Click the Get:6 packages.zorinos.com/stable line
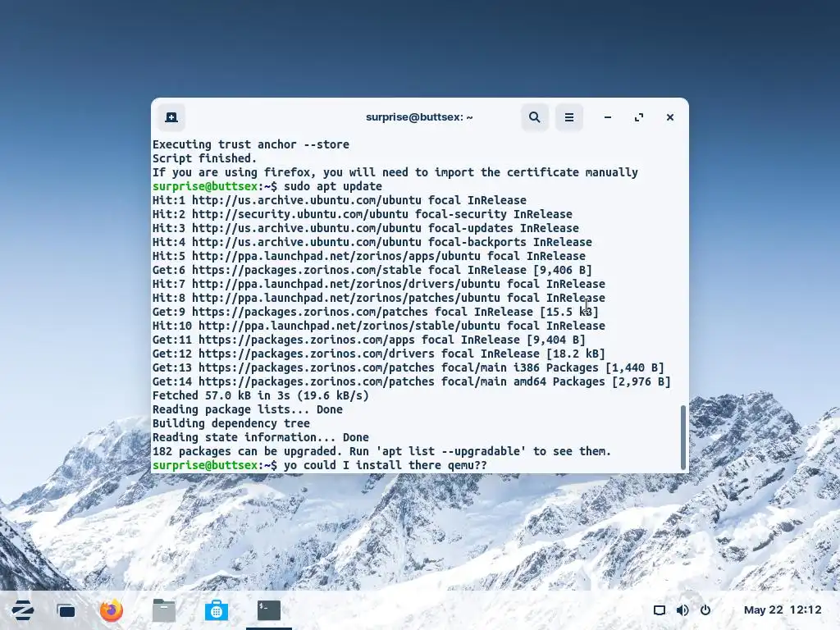The height and width of the screenshot is (630, 840). pos(372,270)
